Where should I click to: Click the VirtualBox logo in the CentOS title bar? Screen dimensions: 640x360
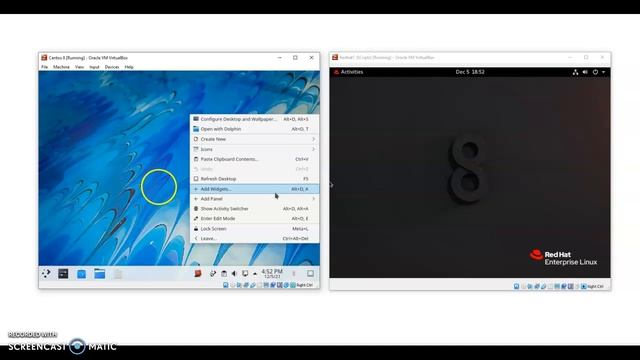pos(44,58)
